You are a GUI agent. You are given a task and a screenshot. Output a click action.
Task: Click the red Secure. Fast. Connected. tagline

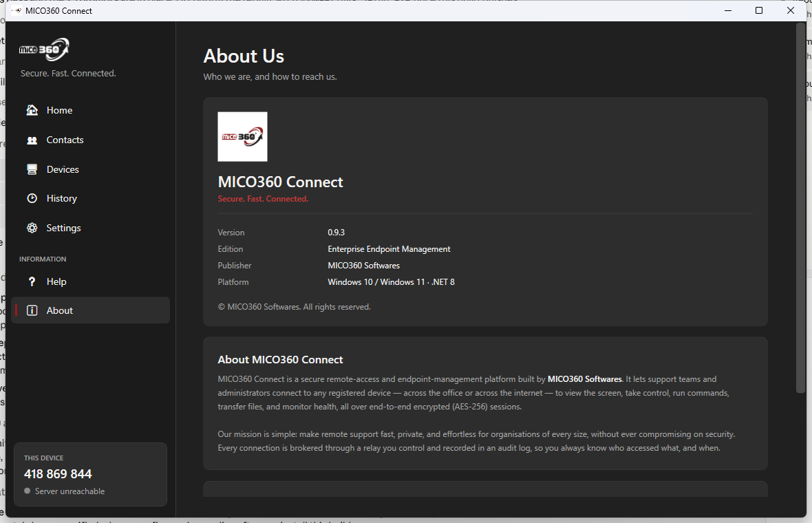coord(263,199)
